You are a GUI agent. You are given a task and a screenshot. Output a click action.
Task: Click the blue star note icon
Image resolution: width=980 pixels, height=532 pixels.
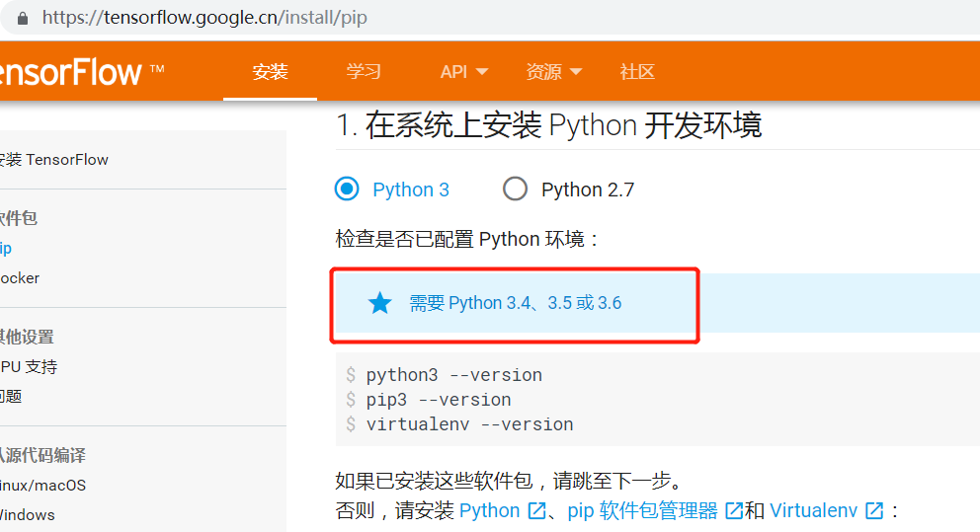(x=379, y=303)
